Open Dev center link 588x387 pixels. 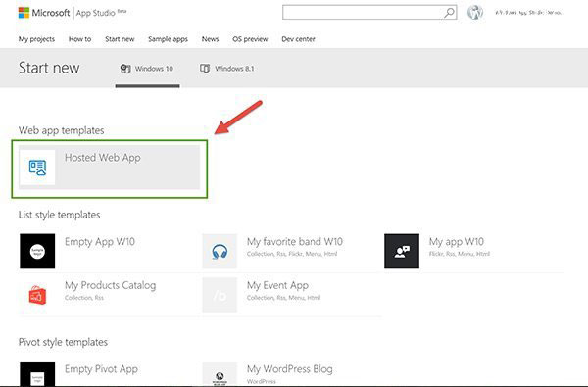298,39
